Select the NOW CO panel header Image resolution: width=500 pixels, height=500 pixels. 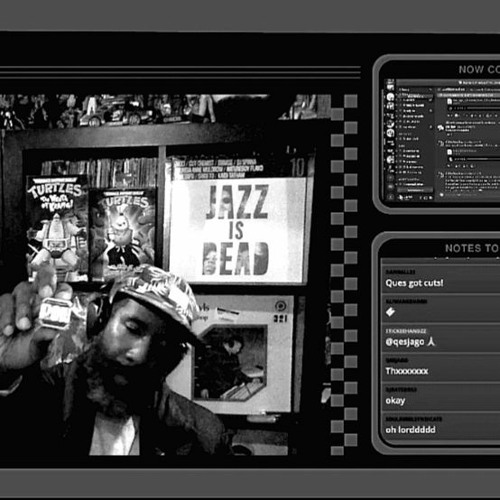coord(479,69)
